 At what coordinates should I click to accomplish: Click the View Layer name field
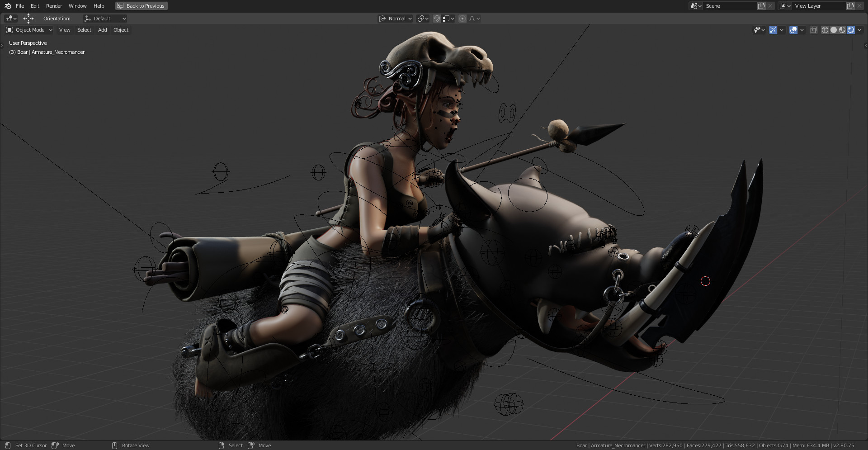(819, 6)
